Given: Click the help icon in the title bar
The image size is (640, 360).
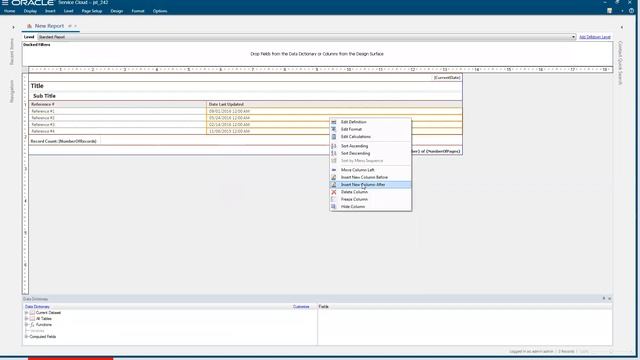Looking at the screenshot, I should click(x=631, y=11).
